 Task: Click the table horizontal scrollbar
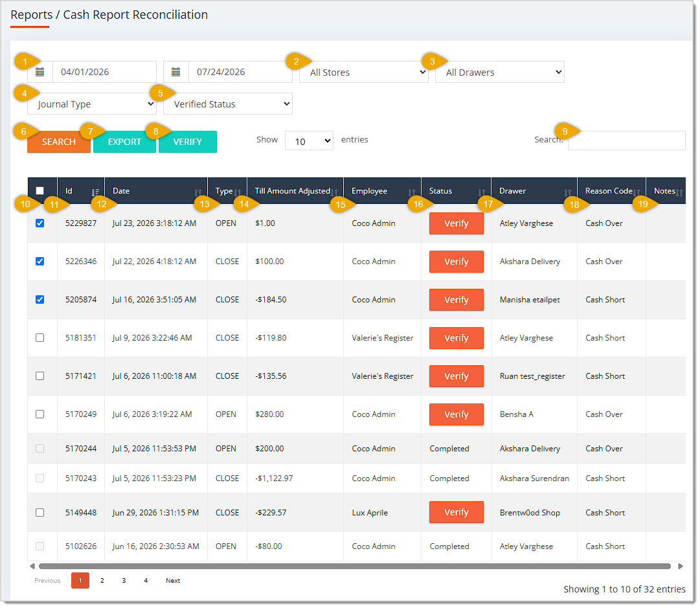[354, 566]
